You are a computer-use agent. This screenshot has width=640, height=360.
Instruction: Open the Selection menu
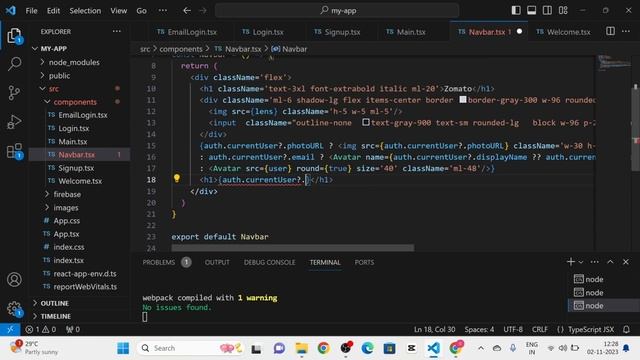pos(85,11)
